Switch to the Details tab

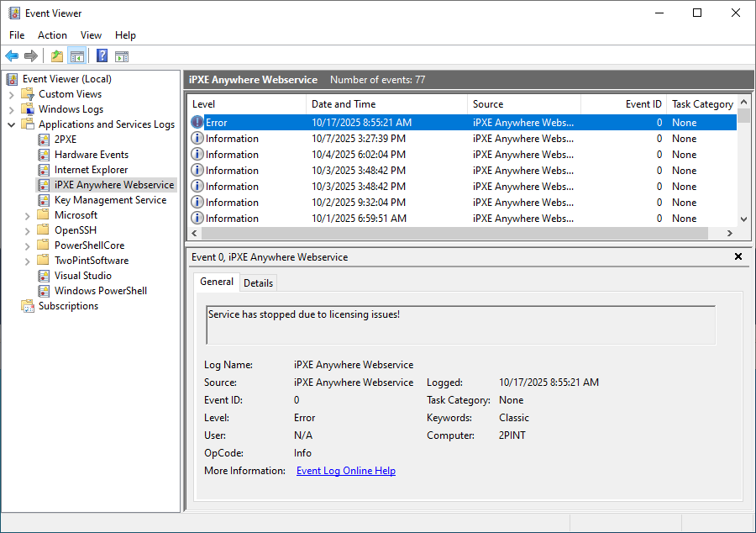[258, 283]
